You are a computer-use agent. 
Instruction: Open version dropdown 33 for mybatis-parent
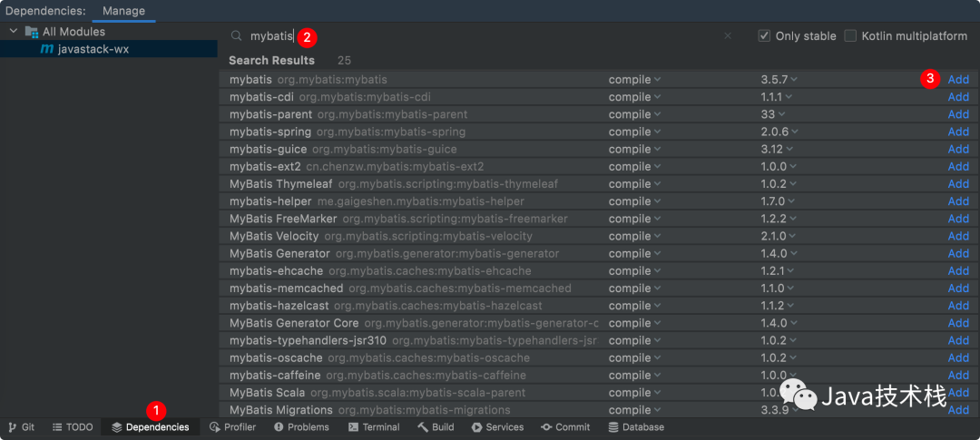(773, 114)
